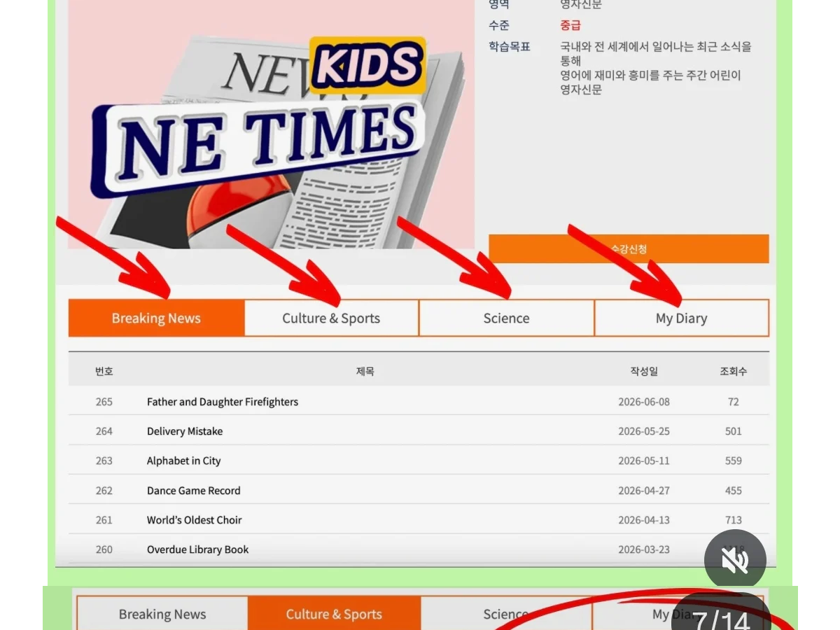Click the 조회수 column header
The image size is (840, 630).
(733, 371)
